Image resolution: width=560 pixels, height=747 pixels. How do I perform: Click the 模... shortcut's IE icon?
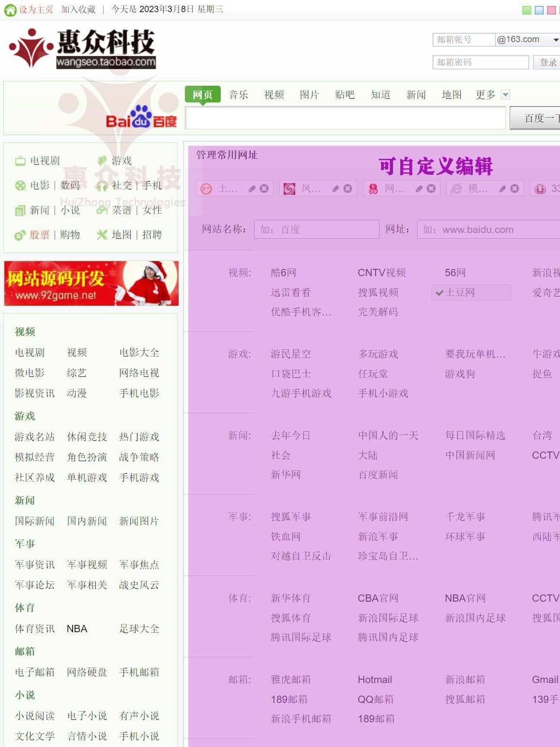(456, 188)
